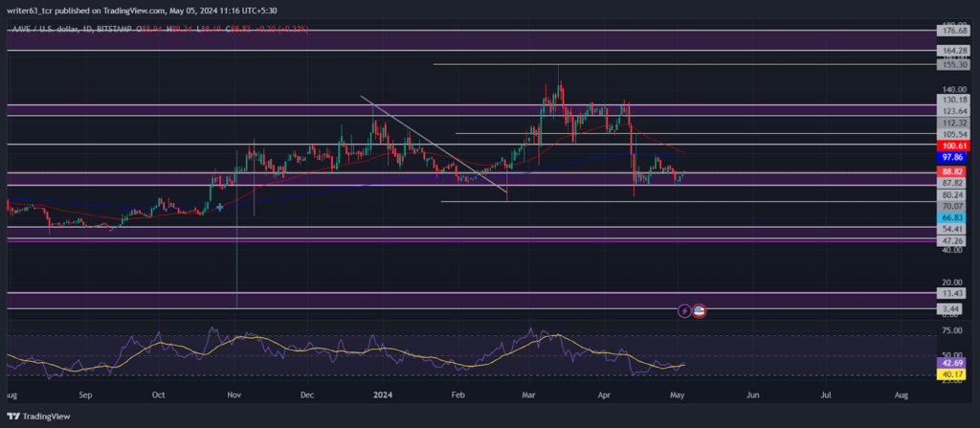Click the Feb label on time axis
The image size is (980, 428).
pos(458,396)
